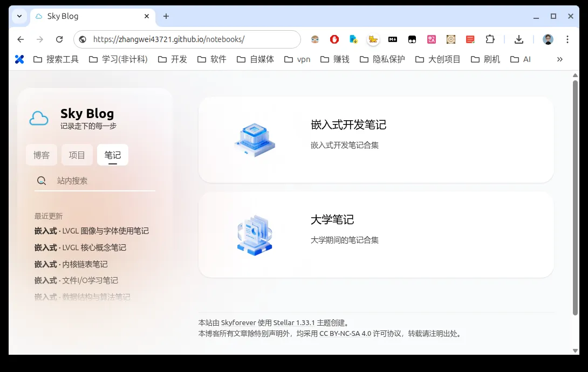588x372 pixels.
Task: Click the pink translate extension icon
Action: 432,39
